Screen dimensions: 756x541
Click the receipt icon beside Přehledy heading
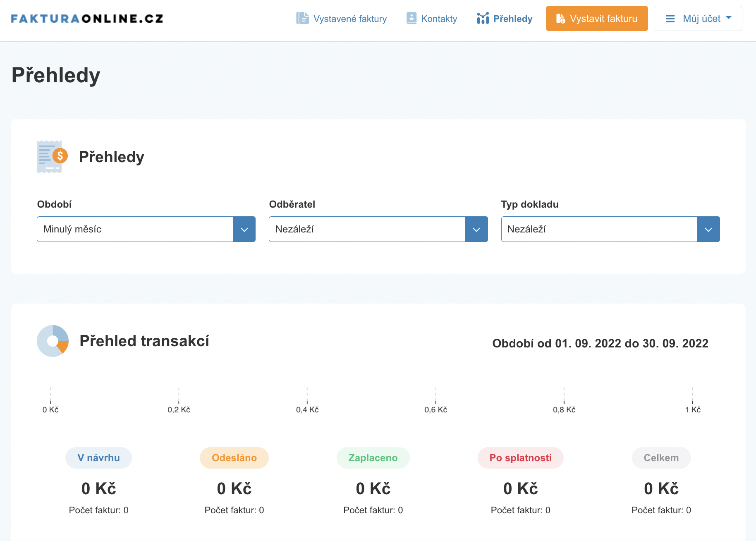point(52,157)
